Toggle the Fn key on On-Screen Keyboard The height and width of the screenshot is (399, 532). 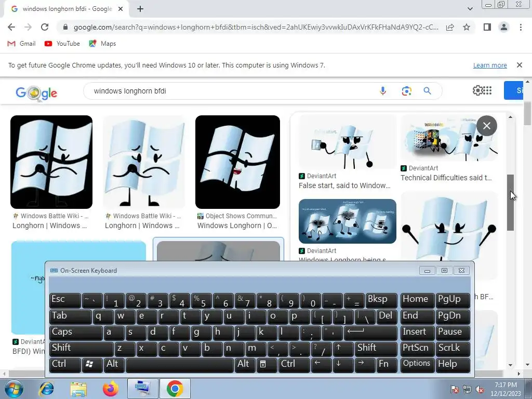click(x=387, y=365)
